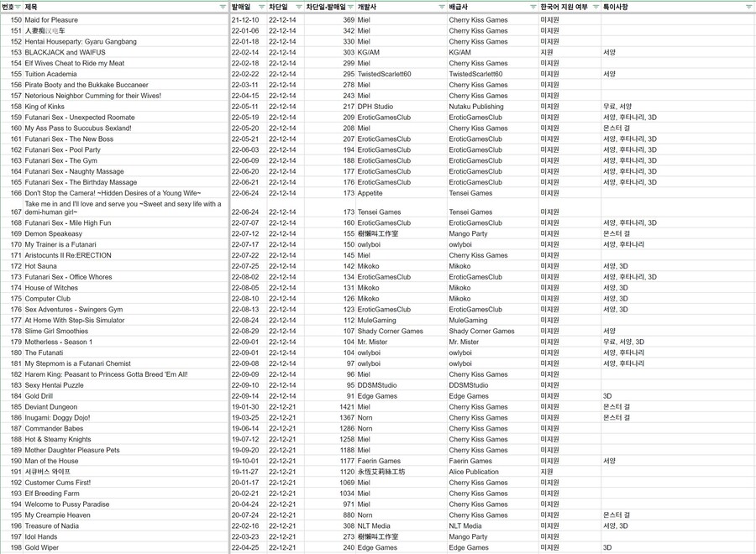Image resolution: width=756 pixels, height=554 pixels.
Task: Open the 차단일 column filter dropdown
Action: (298, 7)
